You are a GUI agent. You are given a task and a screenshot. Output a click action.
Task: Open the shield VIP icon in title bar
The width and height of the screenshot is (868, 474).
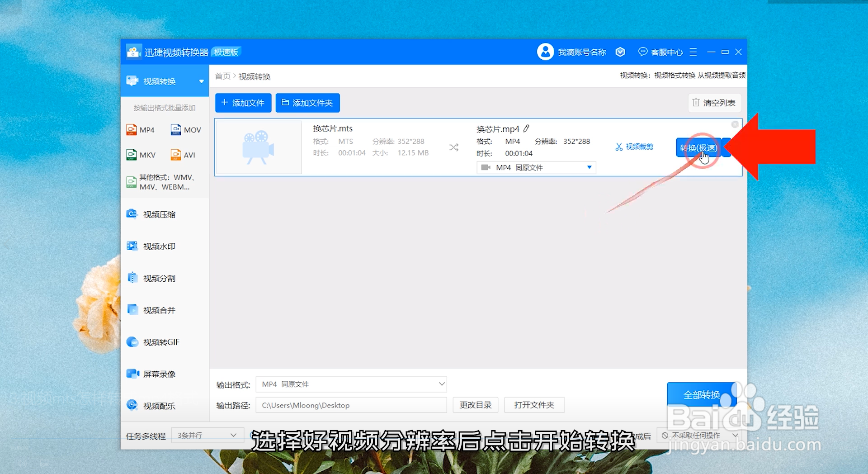pyautogui.click(x=620, y=52)
